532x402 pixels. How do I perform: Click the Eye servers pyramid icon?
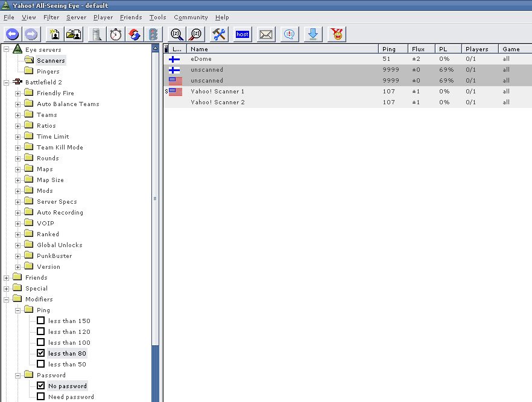tap(17, 49)
